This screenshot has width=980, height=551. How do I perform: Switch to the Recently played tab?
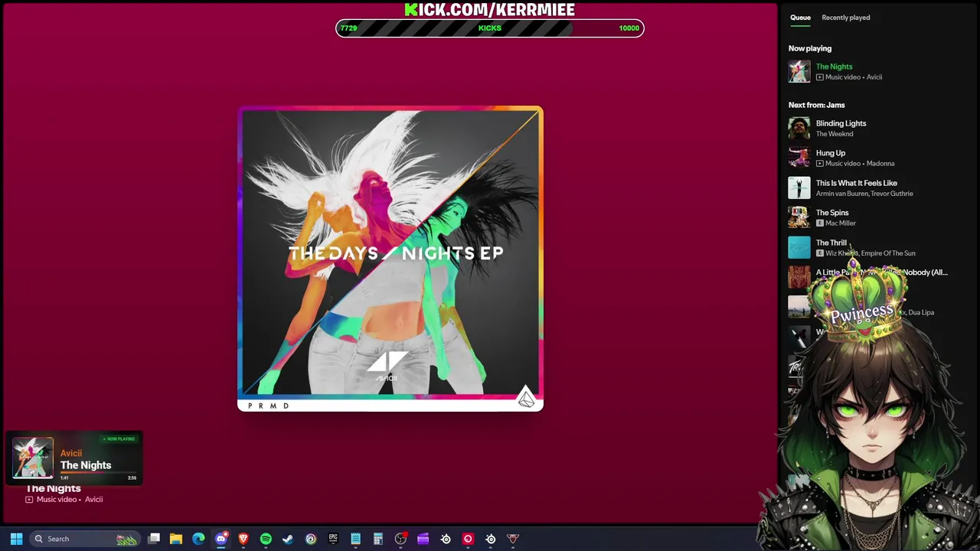click(x=845, y=18)
